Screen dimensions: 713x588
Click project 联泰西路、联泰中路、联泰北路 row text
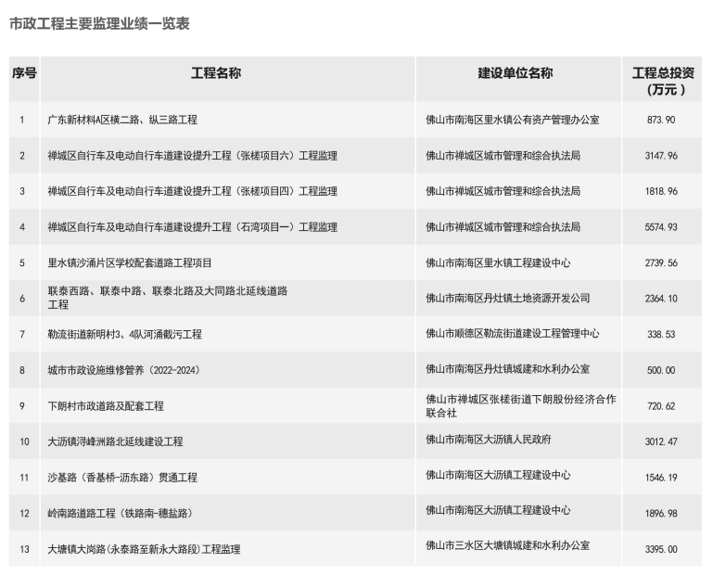pyautogui.click(x=168, y=298)
